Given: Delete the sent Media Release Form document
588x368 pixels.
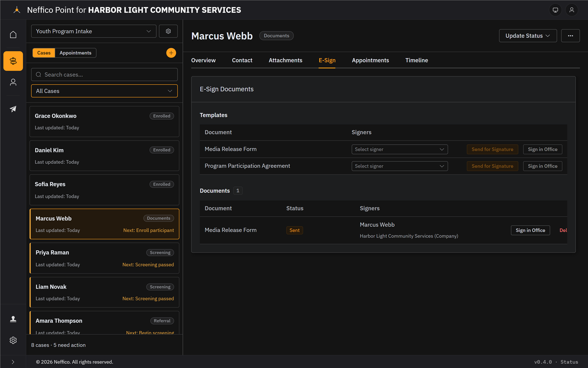Looking at the screenshot, I should coord(563,230).
